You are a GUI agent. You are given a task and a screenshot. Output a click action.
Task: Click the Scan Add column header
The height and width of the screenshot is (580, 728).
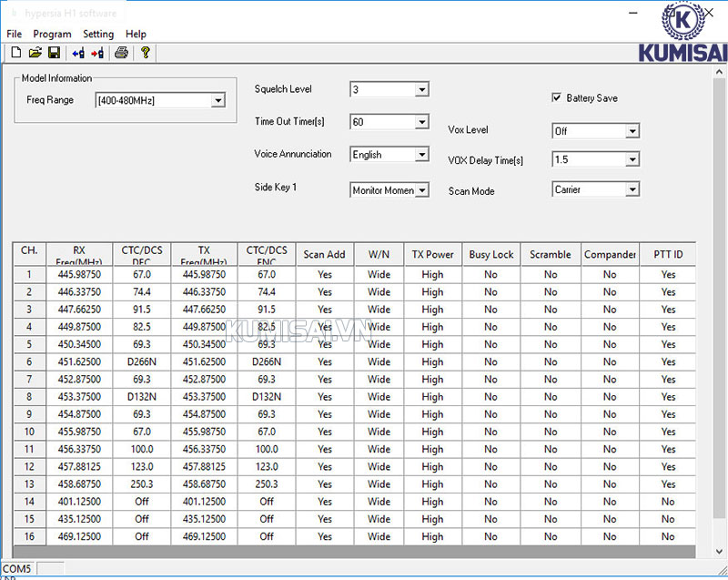pos(324,255)
